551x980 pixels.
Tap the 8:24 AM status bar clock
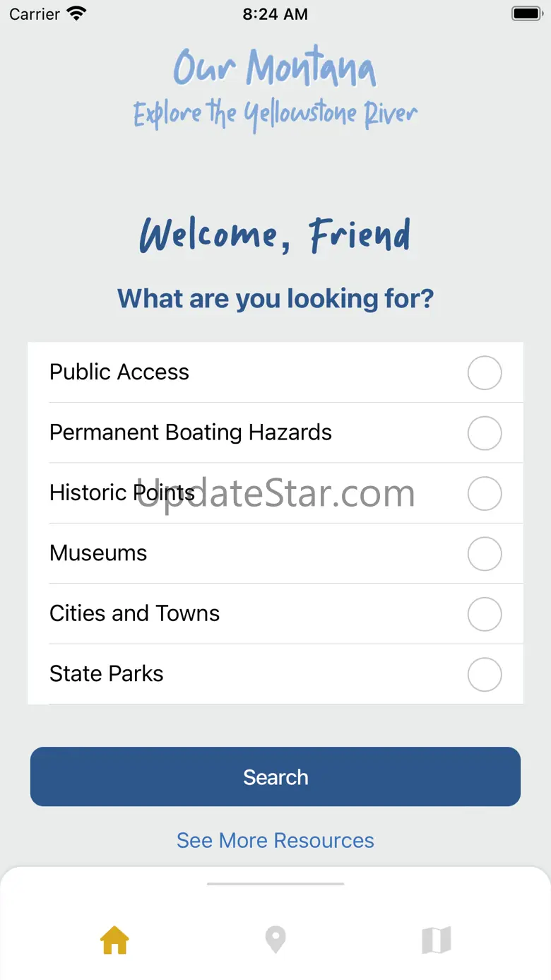275,13
